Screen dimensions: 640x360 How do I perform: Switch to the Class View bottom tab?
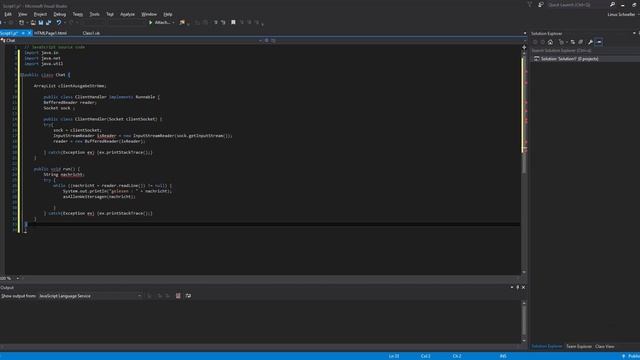(604, 347)
